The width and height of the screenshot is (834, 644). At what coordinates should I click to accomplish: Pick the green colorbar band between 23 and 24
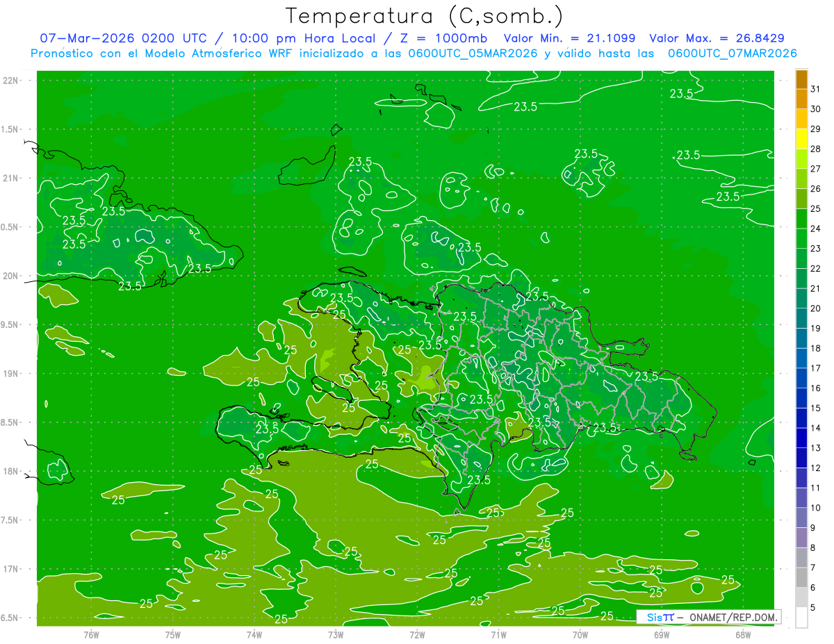801,238
